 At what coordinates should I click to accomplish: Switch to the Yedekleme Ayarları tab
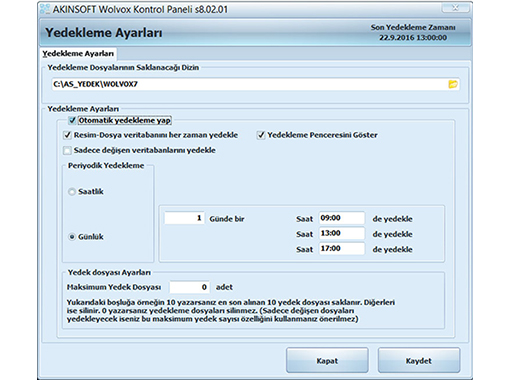pyautogui.click(x=78, y=54)
